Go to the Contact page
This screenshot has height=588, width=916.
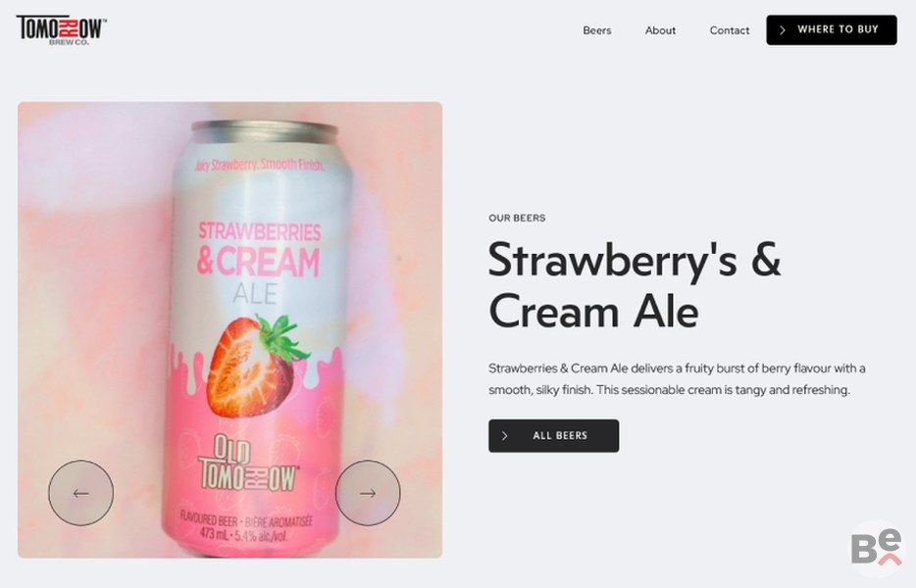[x=729, y=30]
